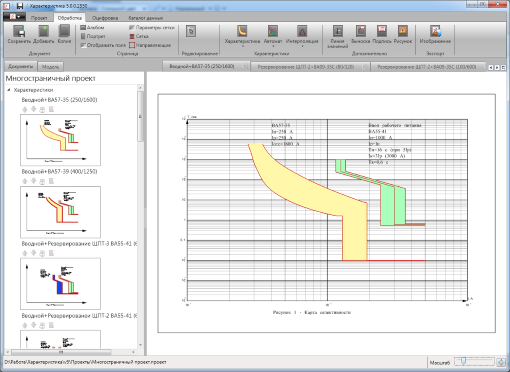Open the Модель panel tab
Viewport: 510px width, 372px height.
pos(50,67)
